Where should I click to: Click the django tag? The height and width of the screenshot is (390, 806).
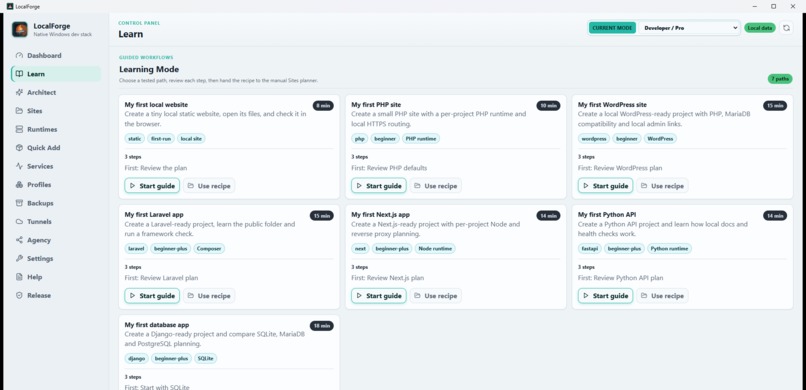pos(137,359)
